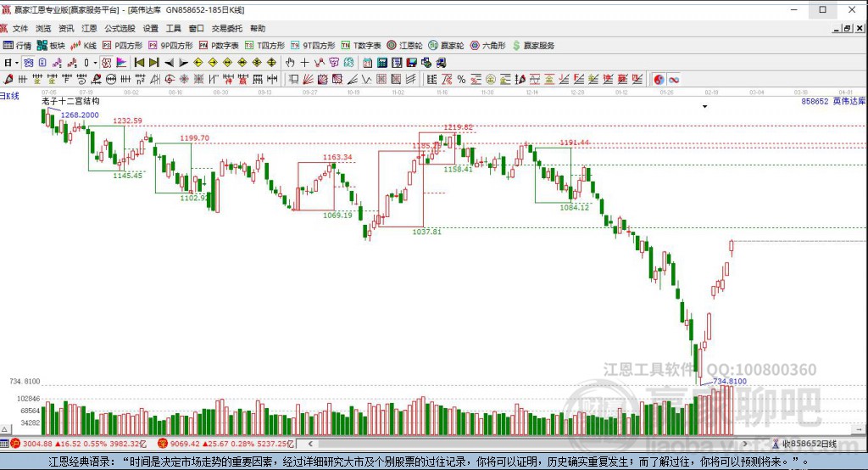
Task: Open the 帮助 menu
Action: [x=258, y=28]
